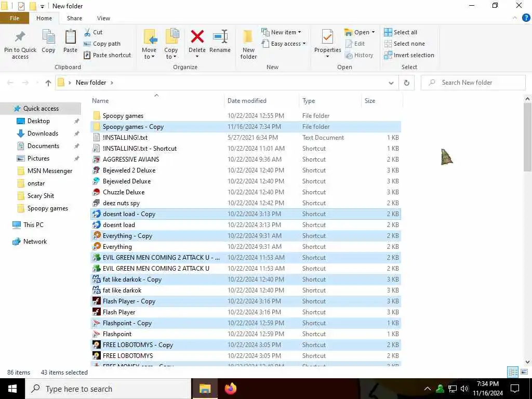Image resolution: width=532 pixels, height=399 pixels.
Task: Click the Edit command in the Open group
Action: (x=355, y=44)
